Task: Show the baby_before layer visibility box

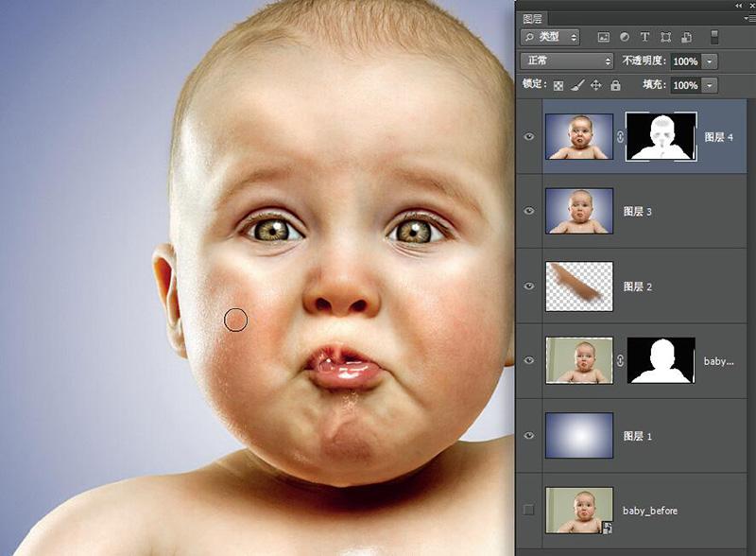Action: coord(529,510)
